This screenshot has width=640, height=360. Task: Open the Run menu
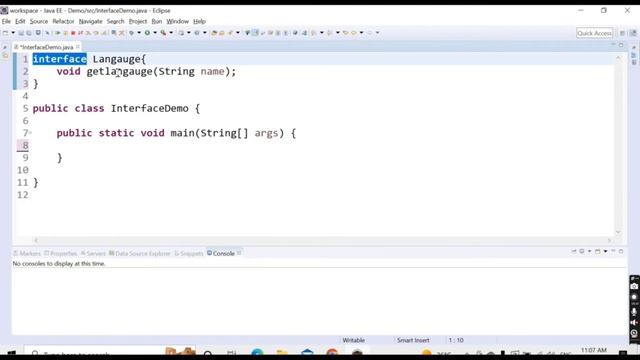(x=157, y=21)
